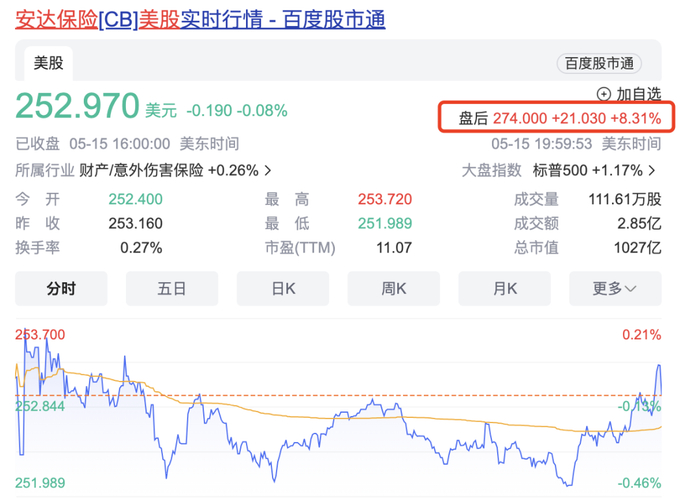The height and width of the screenshot is (501, 700).
Task: Click market cap value 1027亿
Action: 638,247
